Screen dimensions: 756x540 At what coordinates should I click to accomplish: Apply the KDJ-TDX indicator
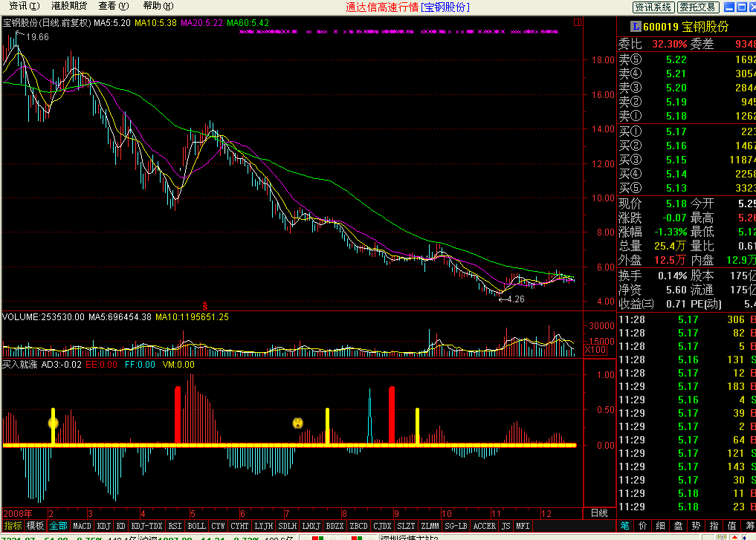[146, 526]
